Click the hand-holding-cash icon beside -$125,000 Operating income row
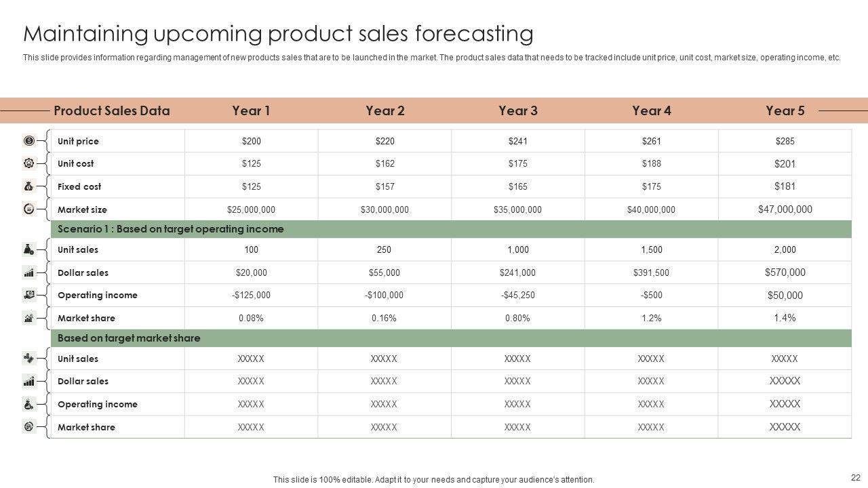868x488 pixels. (x=29, y=295)
